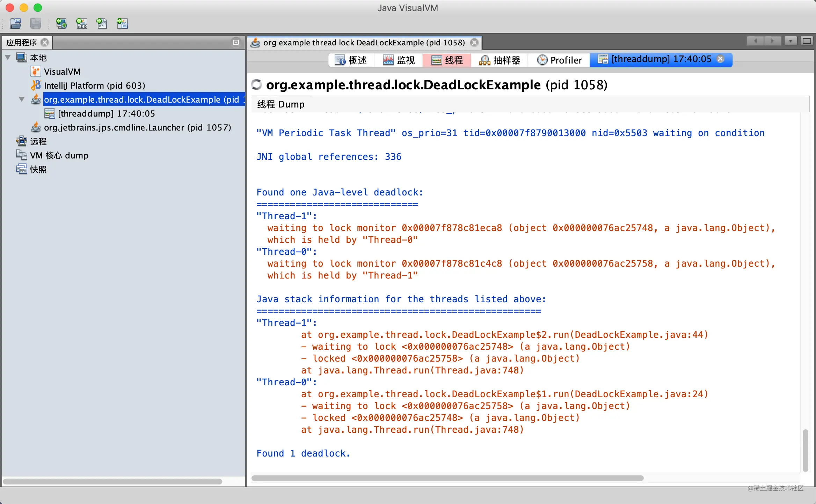The height and width of the screenshot is (504, 816).
Task: Click Add Application Snapshot toolbar icon
Action: [x=122, y=24]
